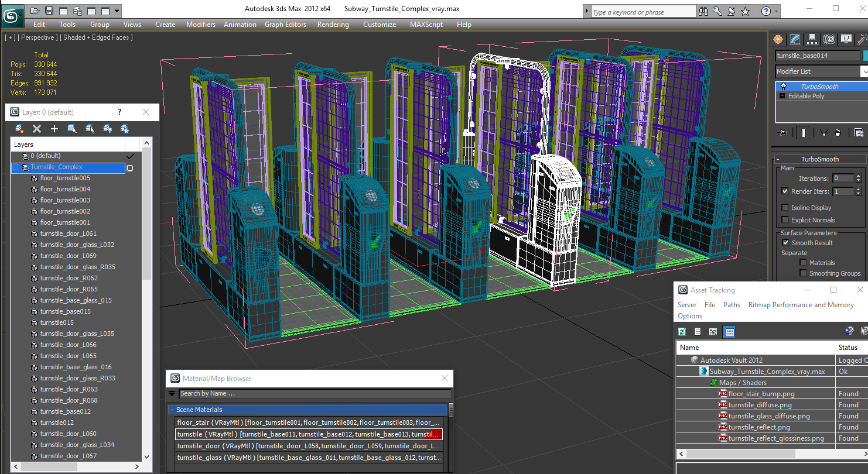Image resolution: width=868 pixels, height=474 pixels.
Task: Click the Search by Name field
Action: (x=315, y=394)
